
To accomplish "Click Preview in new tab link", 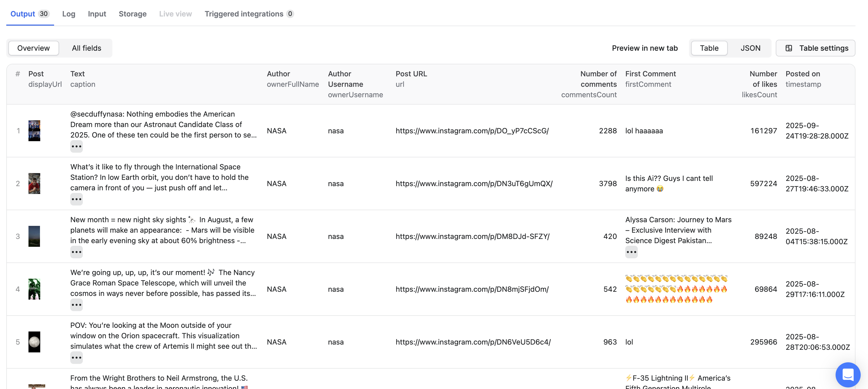I will [644, 48].
